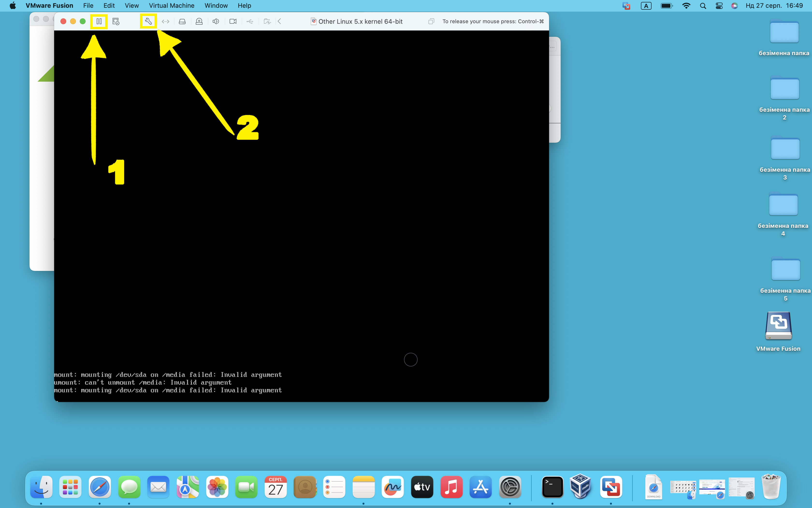Pause the virtual machine with the suspend button

click(x=99, y=22)
